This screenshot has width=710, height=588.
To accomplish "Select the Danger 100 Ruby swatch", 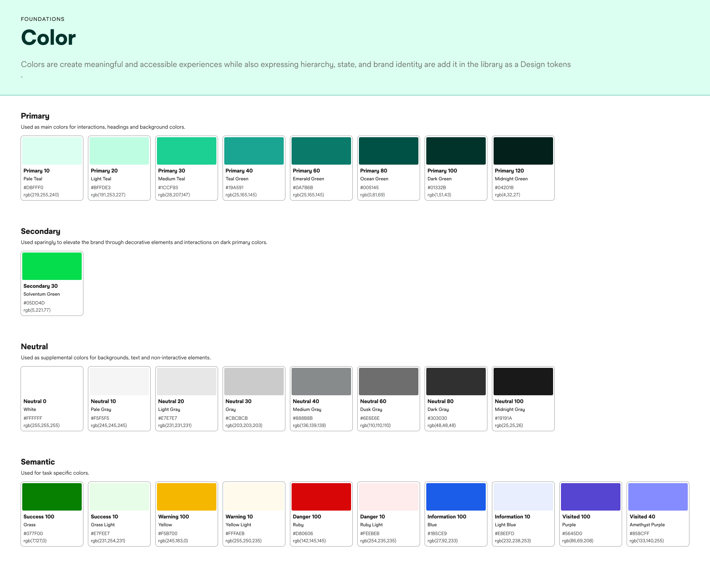I will pos(321,497).
